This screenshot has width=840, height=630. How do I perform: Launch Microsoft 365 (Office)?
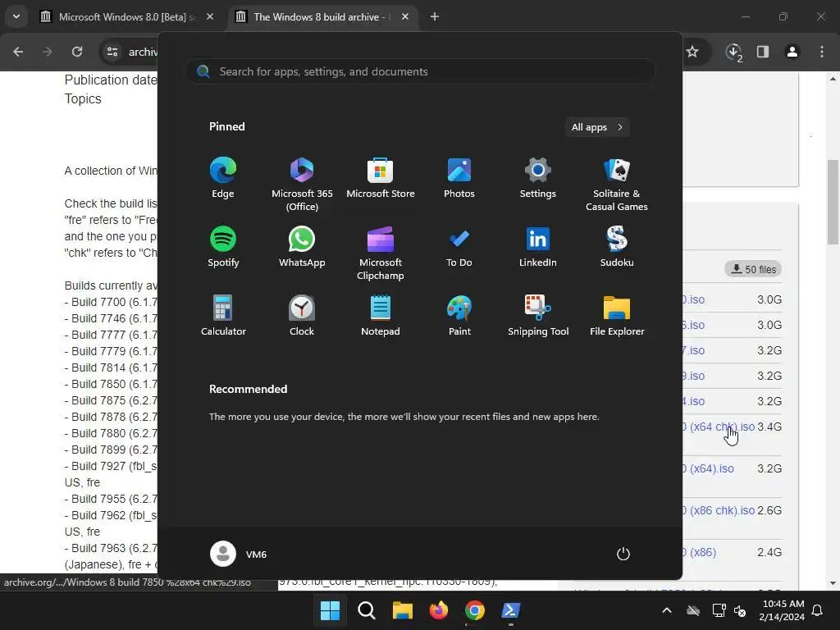(302, 185)
